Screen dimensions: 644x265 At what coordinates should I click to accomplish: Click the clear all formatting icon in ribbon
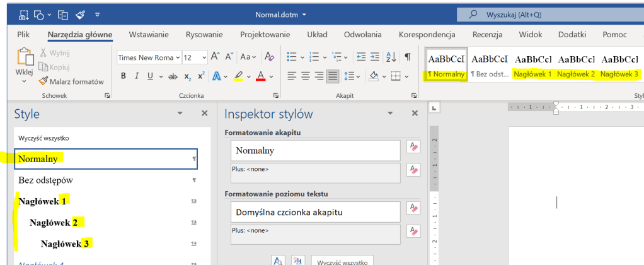(x=270, y=57)
